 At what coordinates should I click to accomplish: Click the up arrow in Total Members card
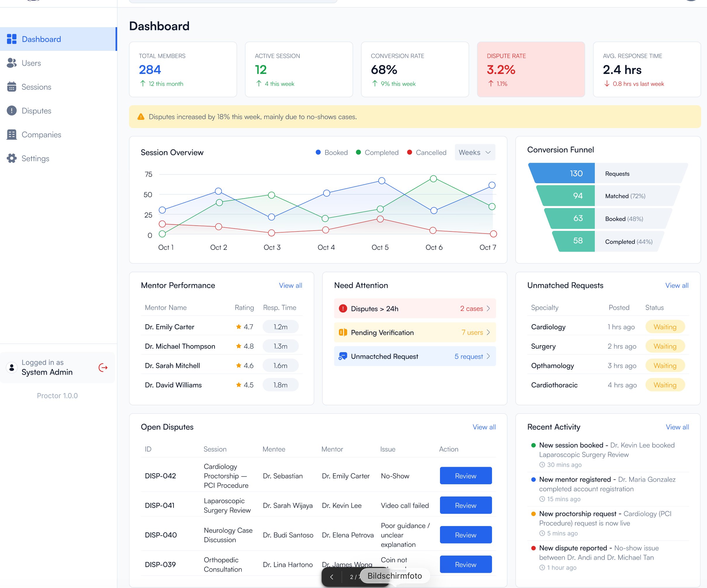point(143,84)
